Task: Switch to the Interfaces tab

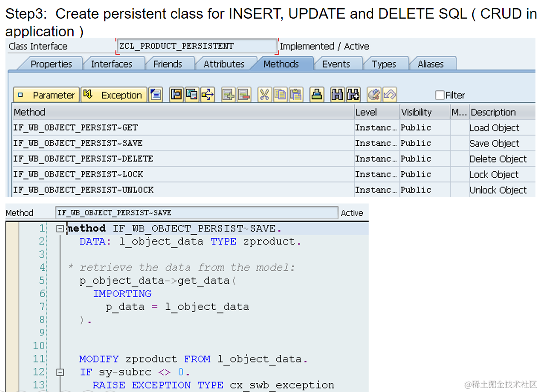Action: (x=111, y=64)
